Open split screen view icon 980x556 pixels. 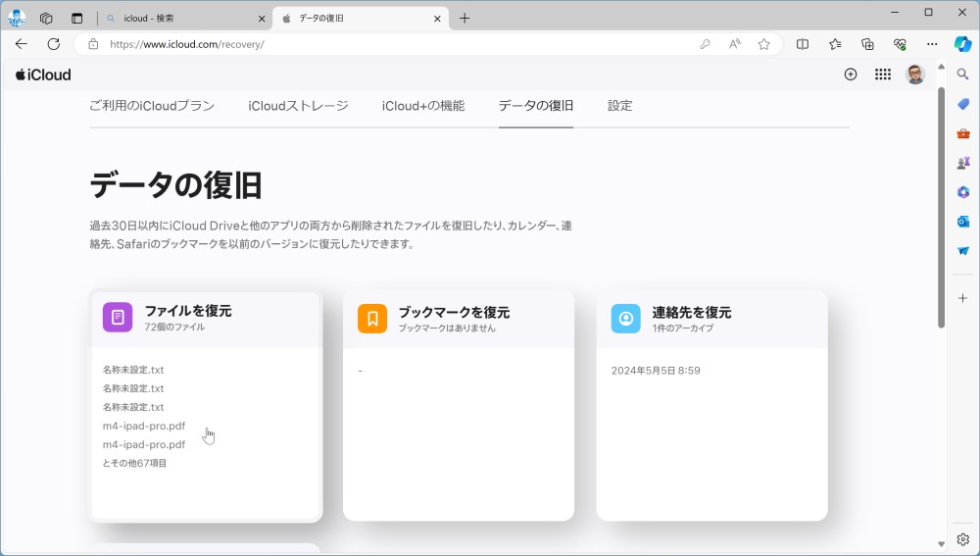tap(803, 44)
